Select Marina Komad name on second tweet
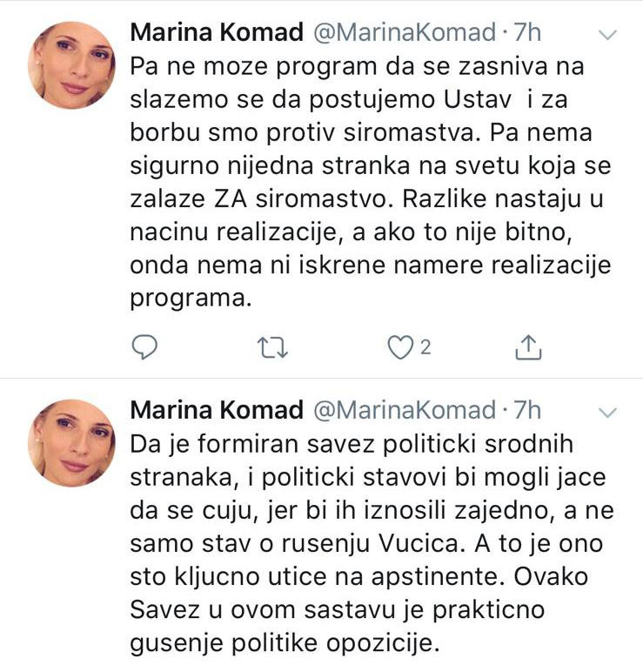This screenshot has height=672, width=643. tap(216, 410)
